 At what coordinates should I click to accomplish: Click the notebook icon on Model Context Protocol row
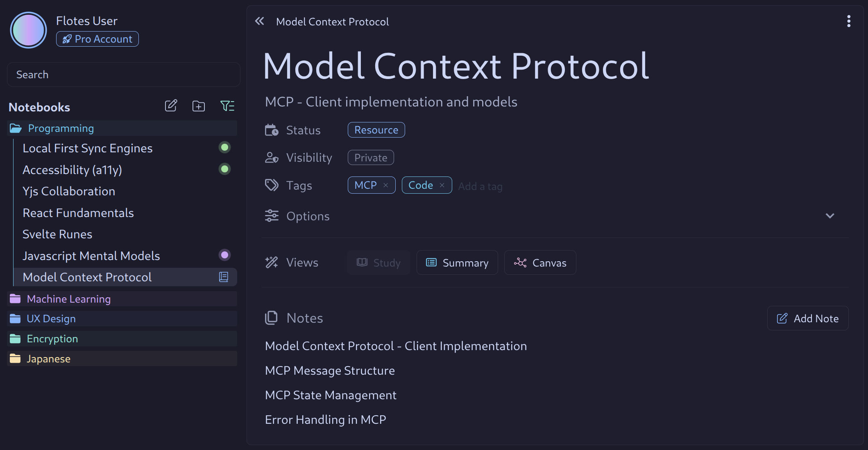click(x=224, y=277)
